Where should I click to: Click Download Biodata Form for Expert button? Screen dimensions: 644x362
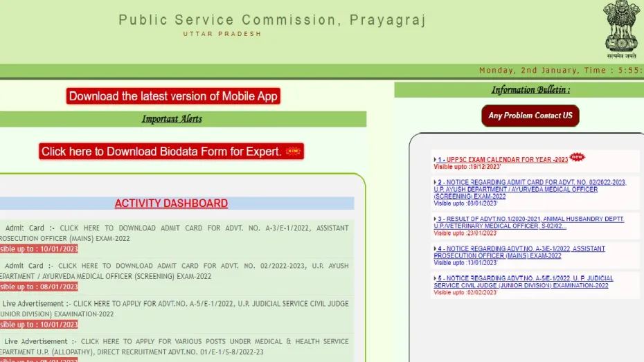[171, 152]
